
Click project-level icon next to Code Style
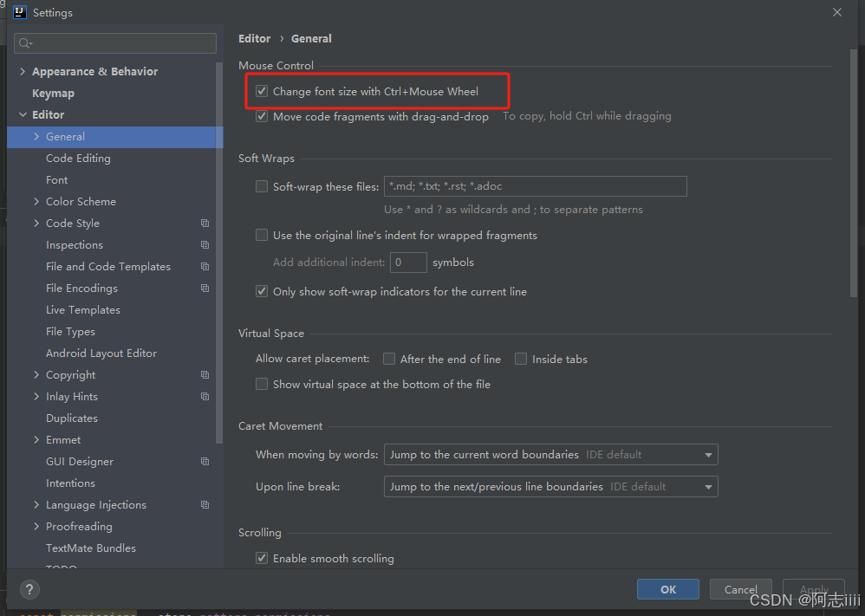pos(205,224)
